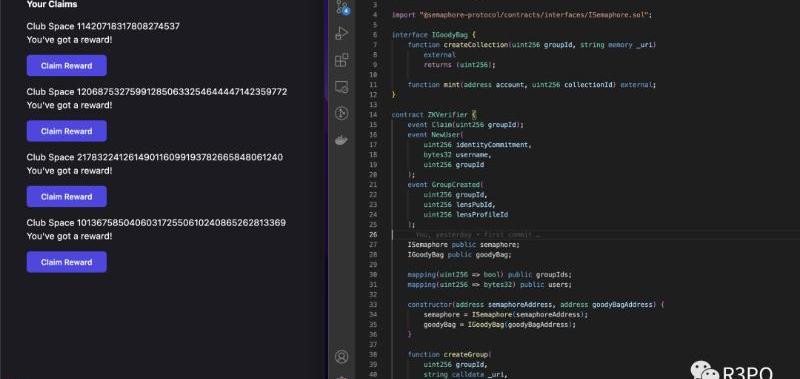Follow the ISemaphore.sol import path
800x379 pixels.
point(534,15)
